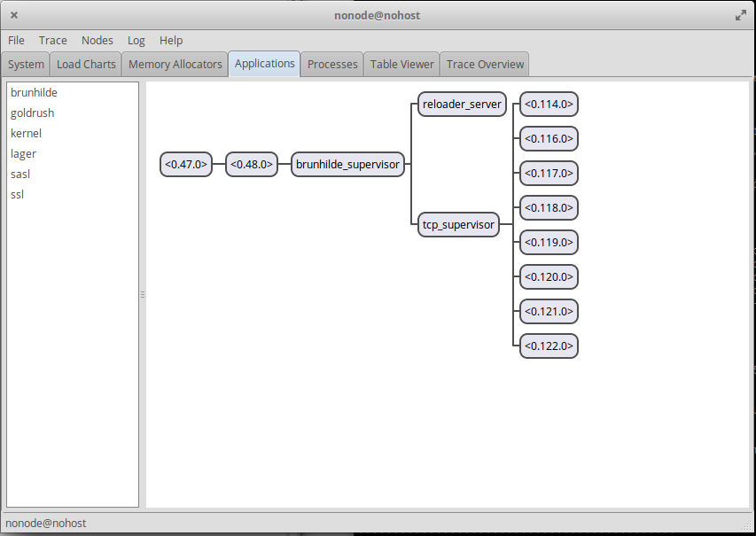
Task: Select process node <0.114.0>
Action: point(549,105)
